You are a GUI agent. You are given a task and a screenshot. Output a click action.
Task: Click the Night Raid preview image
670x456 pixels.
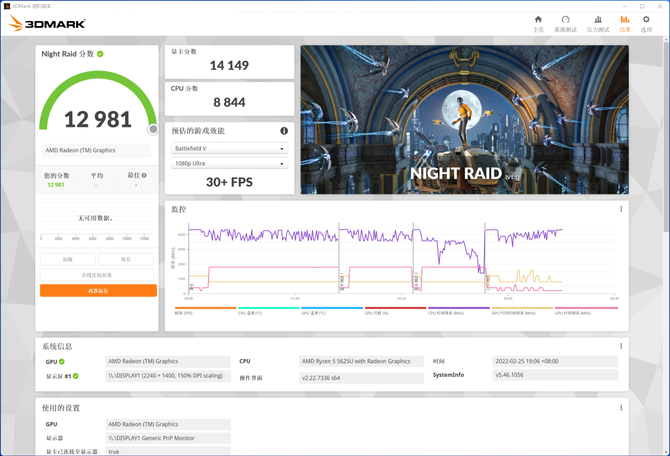point(464,119)
